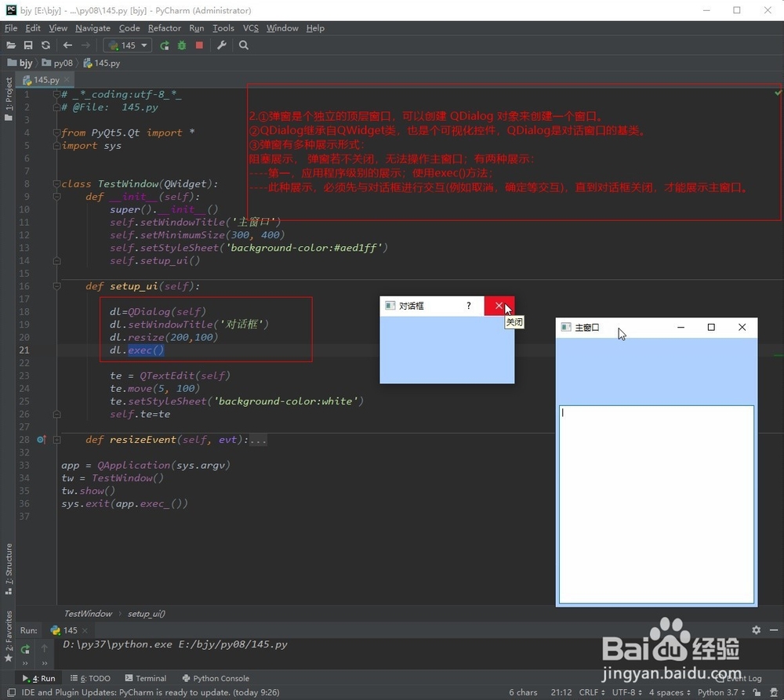The image size is (784, 700).
Task: Click the 21:12 caret position in the status bar
Action: click(561, 692)
